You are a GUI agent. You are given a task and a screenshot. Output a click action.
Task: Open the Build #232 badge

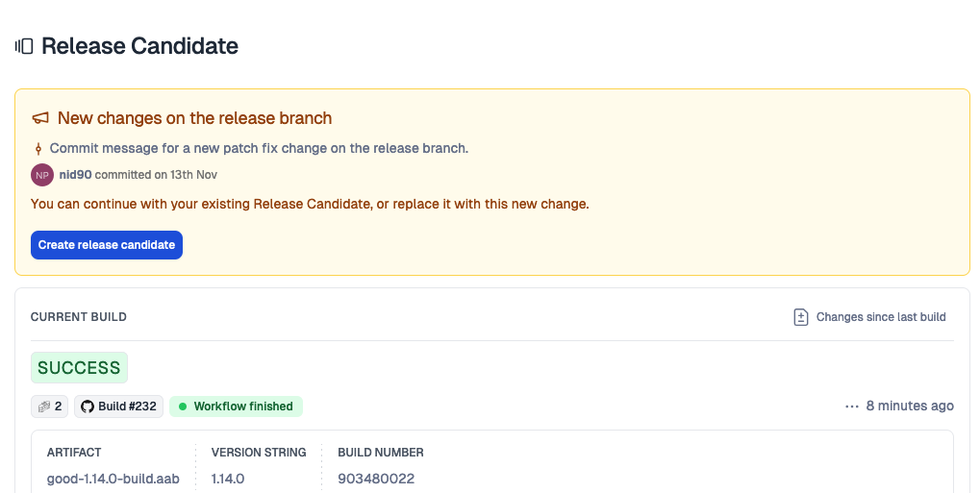pyautogui.click(x=118, y=407)
